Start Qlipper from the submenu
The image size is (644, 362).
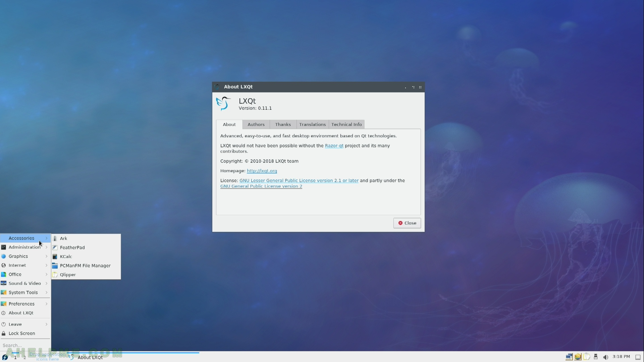[x=86, y=275]
